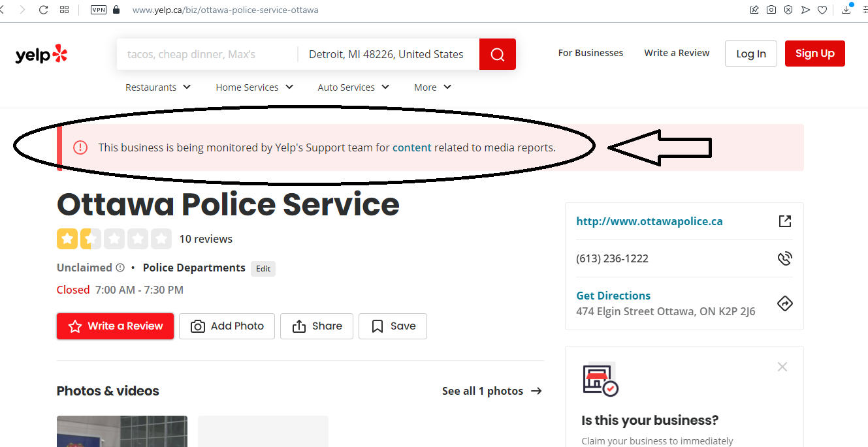Click the heart bookmark icon in address bar
This screenshot has height=447, width=868.
[x=822, y=10]
